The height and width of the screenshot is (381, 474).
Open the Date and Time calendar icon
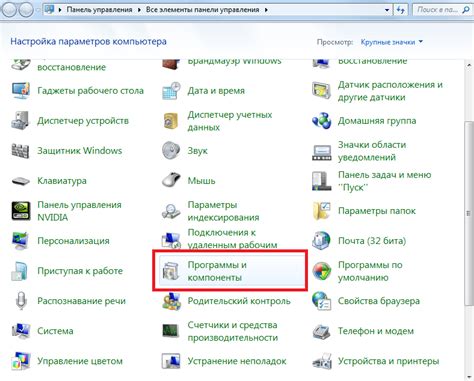click(171, 90)
